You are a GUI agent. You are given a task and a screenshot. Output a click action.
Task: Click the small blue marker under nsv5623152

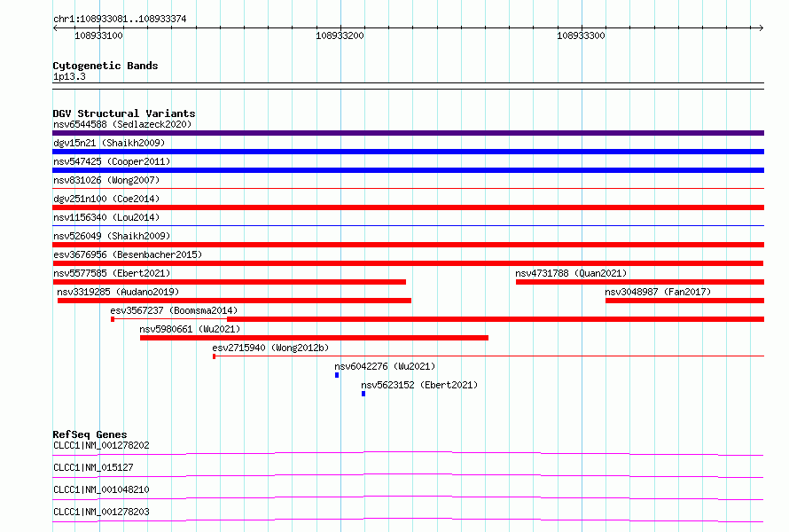[363, 394]
